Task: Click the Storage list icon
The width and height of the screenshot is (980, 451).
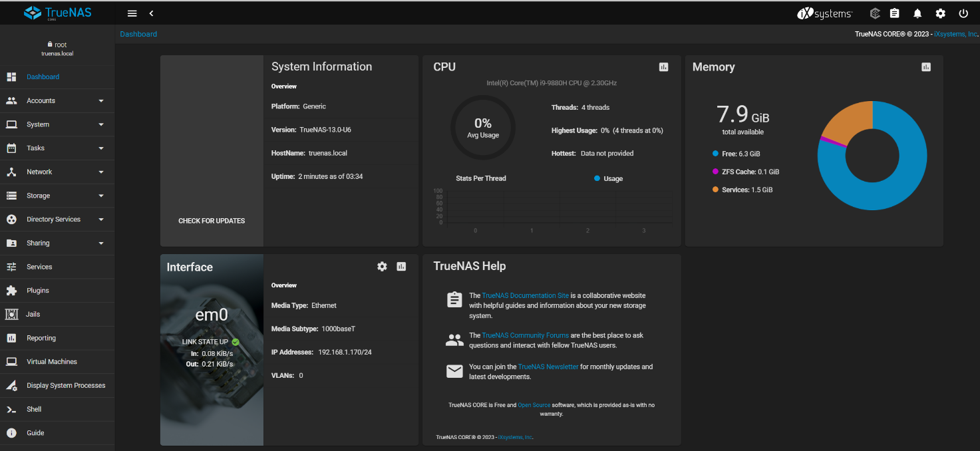Action: (11, 196)
